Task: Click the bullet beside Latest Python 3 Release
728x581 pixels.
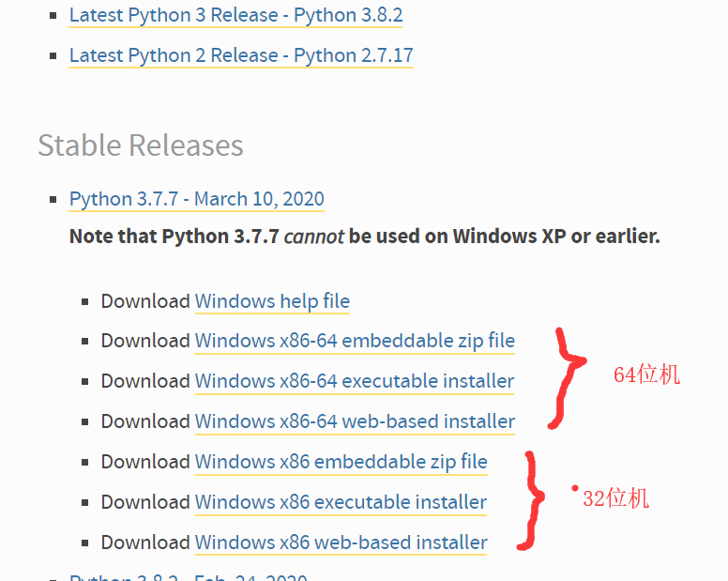Action: (x=54, y=16)
